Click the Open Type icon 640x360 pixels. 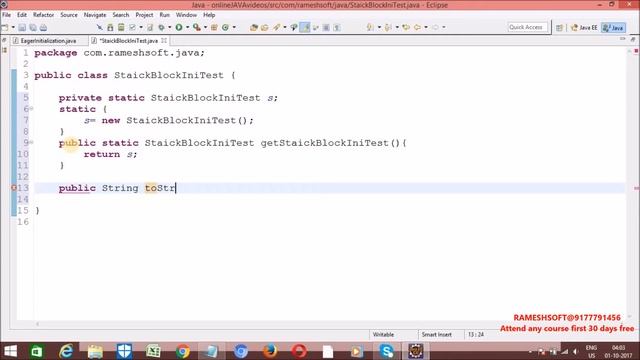tap(254, 27)
